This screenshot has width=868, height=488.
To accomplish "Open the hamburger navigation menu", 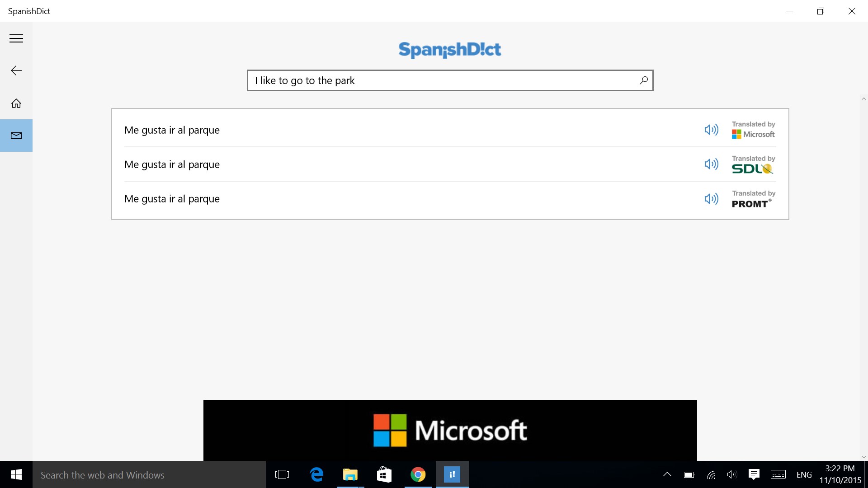I will click(x=16, y=38).
